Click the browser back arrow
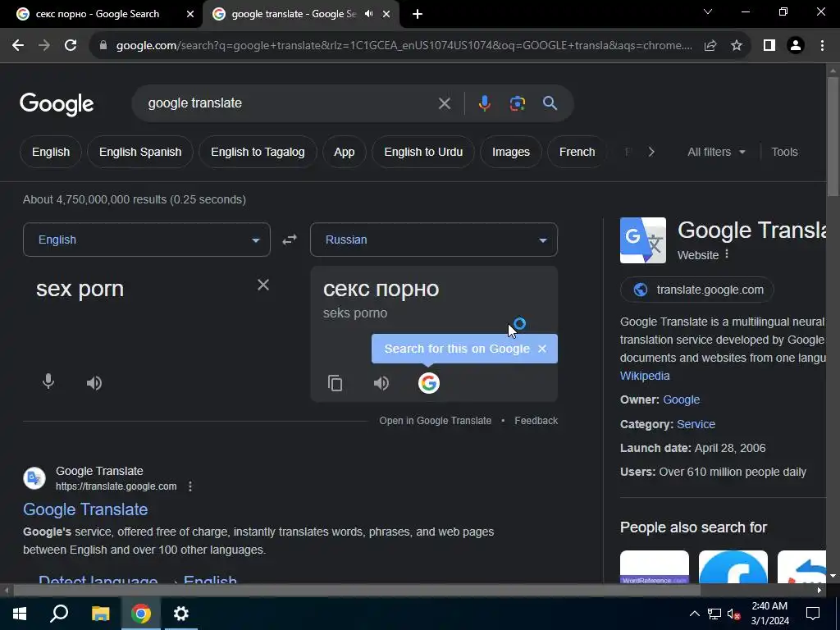 (18, 46)
